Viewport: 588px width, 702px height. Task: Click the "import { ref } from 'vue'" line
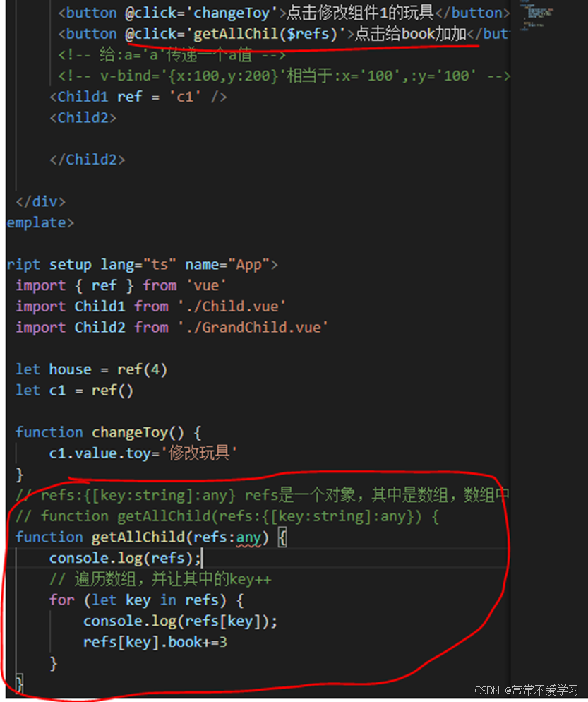click(121, 285)
